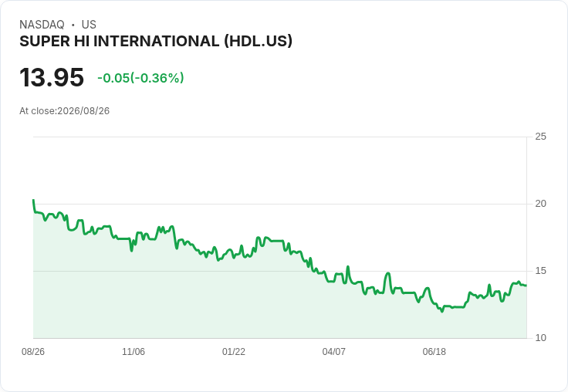Click the chart line's final point at right edge
The width and height of the screenshot is (568, 392).
526,286
